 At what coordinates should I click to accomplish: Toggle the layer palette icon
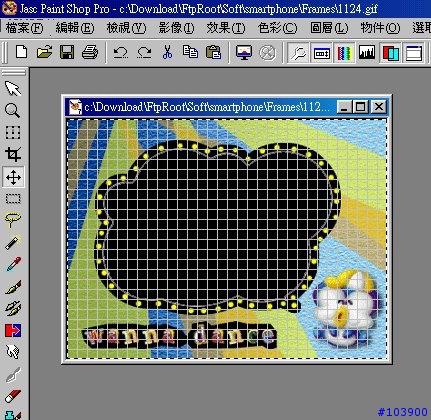click(x=391, y=53)
